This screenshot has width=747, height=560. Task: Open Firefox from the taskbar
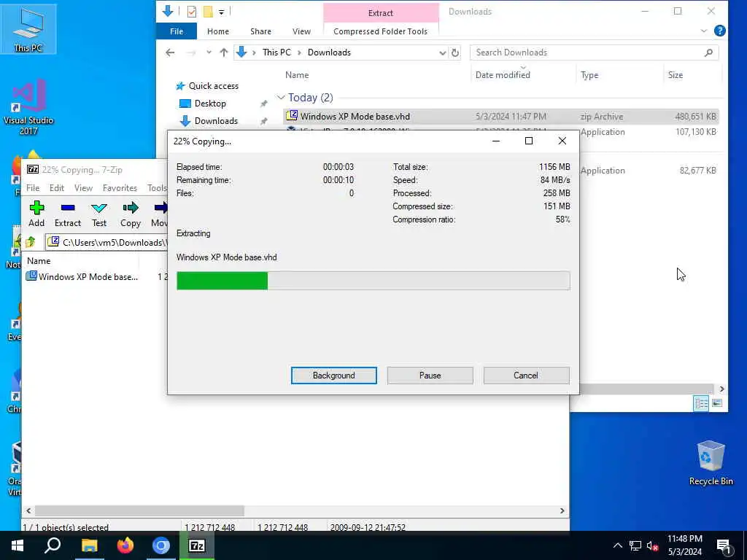(125, 545)
